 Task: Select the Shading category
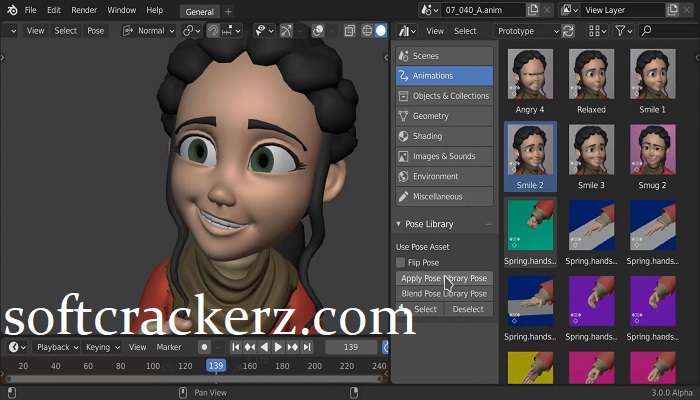(x=444, y=136)
